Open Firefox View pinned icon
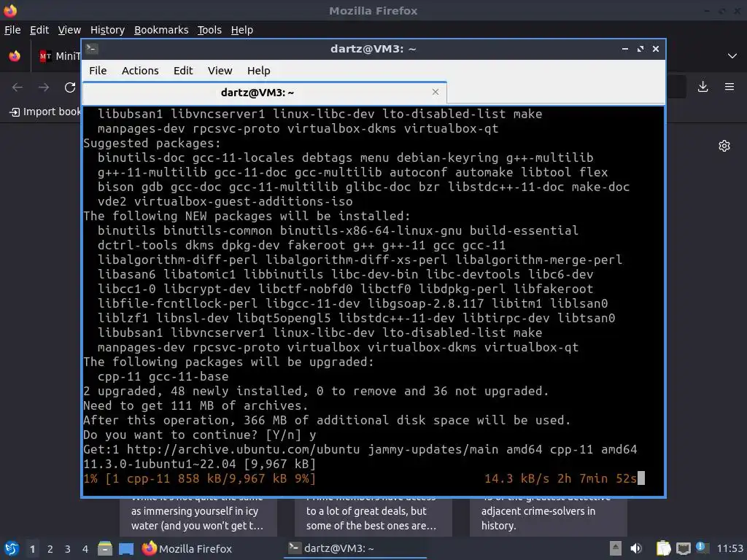Viewport: 747px width, 560px height. pos(15,56)
